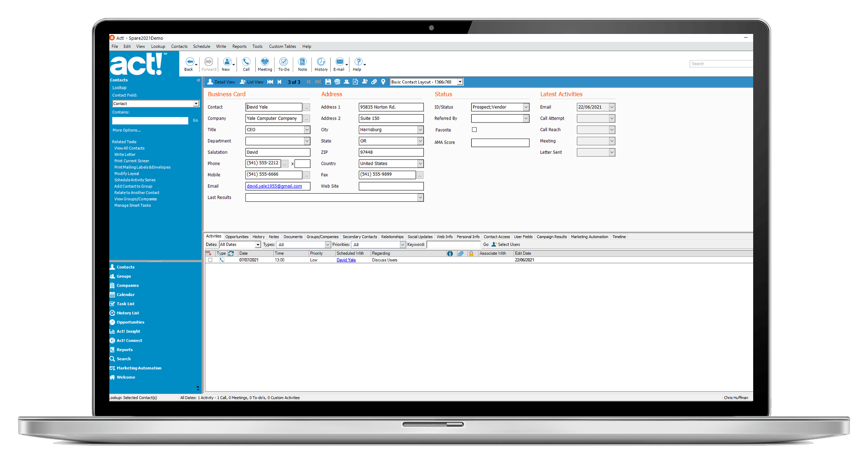Open Act! Insight in navigation sidebar
The width and height of the screenshot is (868, 462).
(x=125, y=331)
